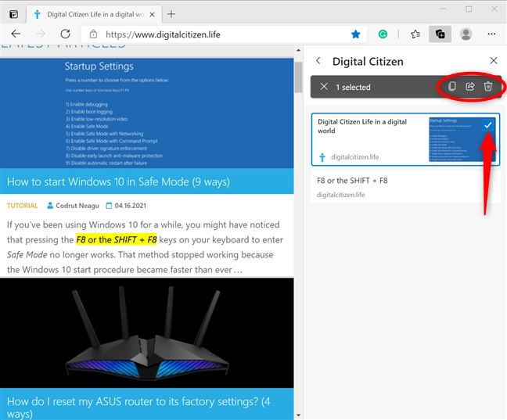Viewport: 507px width, 420px height.
Task: Click the 1 selected label
Action: (x=353, y=87)
